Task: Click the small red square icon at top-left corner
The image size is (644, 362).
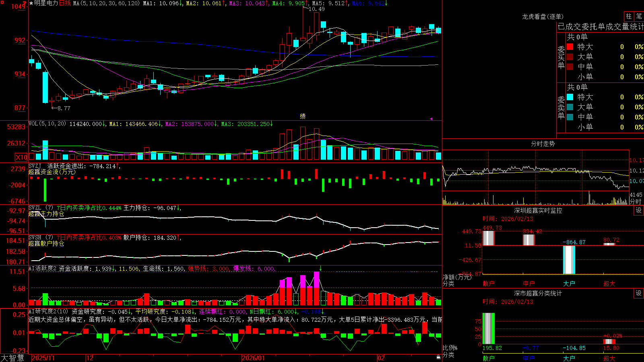Action: click(x=2, y=2)
